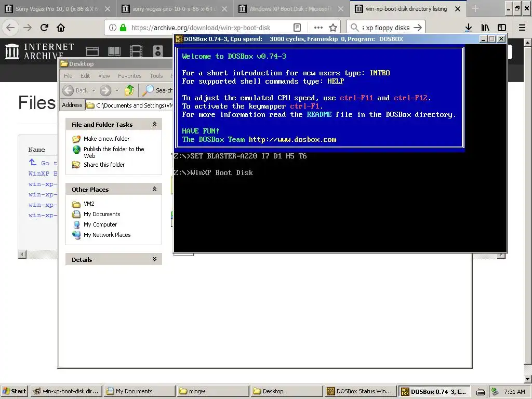The width and height of the screenshot is (532, 399).
Task: Open My Network Places link
Action: (107, 235)
